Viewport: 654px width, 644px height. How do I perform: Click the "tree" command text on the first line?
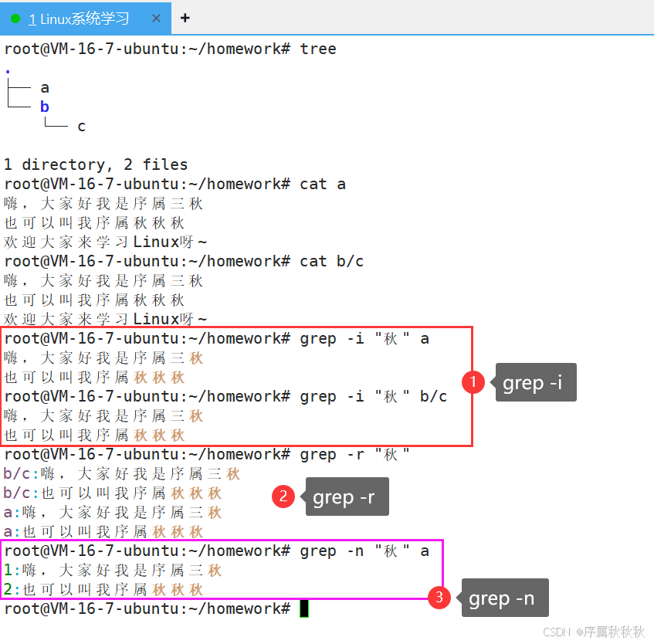[318, 49]
